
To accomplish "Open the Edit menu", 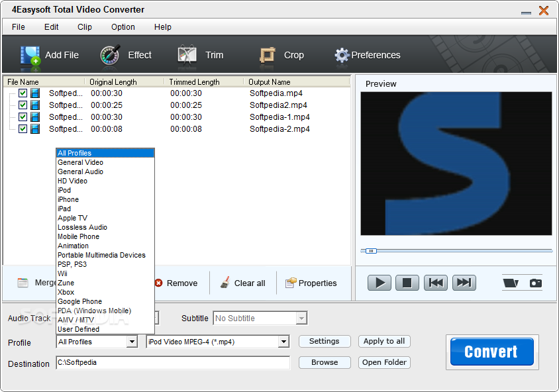I will (52, 27).
